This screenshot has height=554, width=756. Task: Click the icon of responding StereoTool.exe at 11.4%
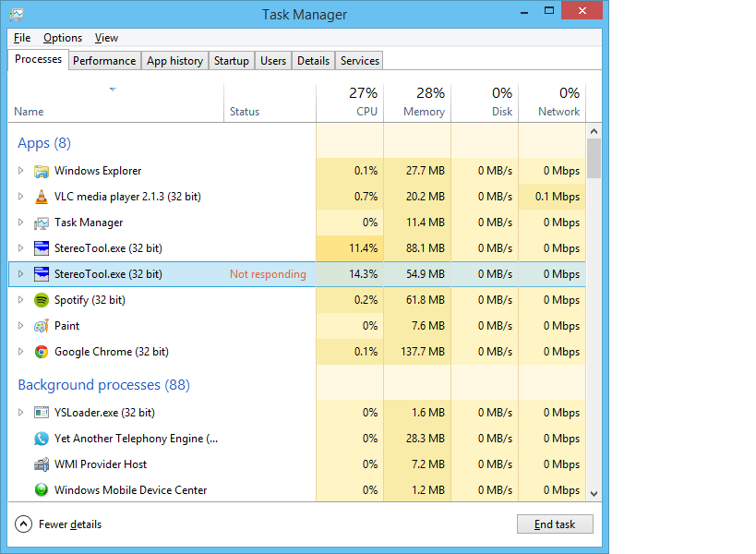pos(42,248)
